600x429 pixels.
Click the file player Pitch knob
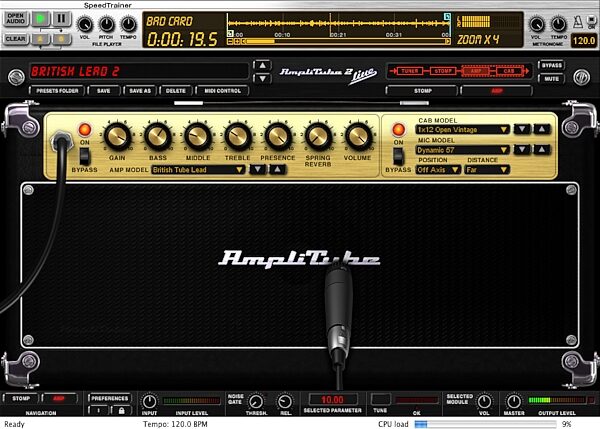106,24
